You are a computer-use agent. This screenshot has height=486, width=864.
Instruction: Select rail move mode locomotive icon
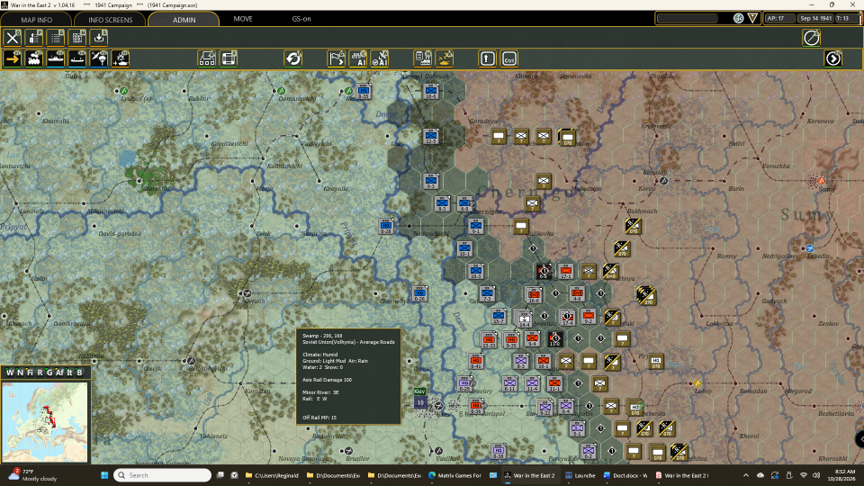[34, 58]
